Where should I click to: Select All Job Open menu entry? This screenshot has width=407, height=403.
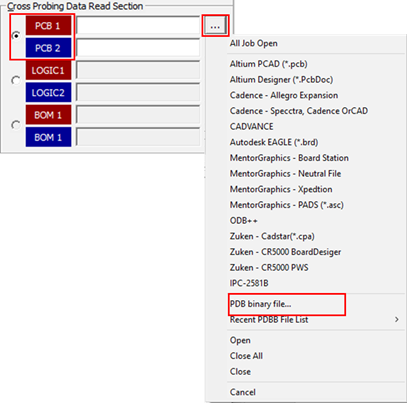tap(253, 43)
